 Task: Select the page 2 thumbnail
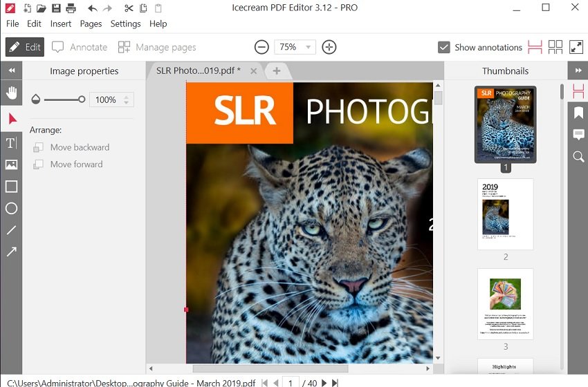pyautogui.click(x=505, y=214)
